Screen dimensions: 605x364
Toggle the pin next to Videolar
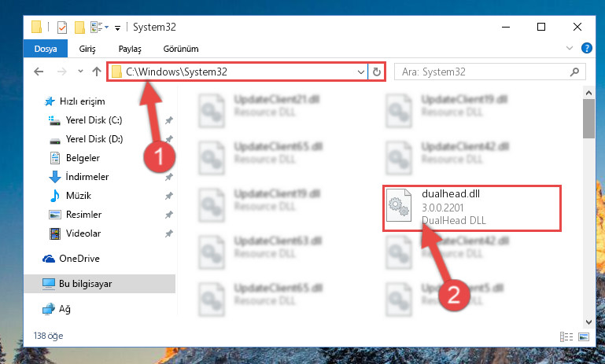168,233
